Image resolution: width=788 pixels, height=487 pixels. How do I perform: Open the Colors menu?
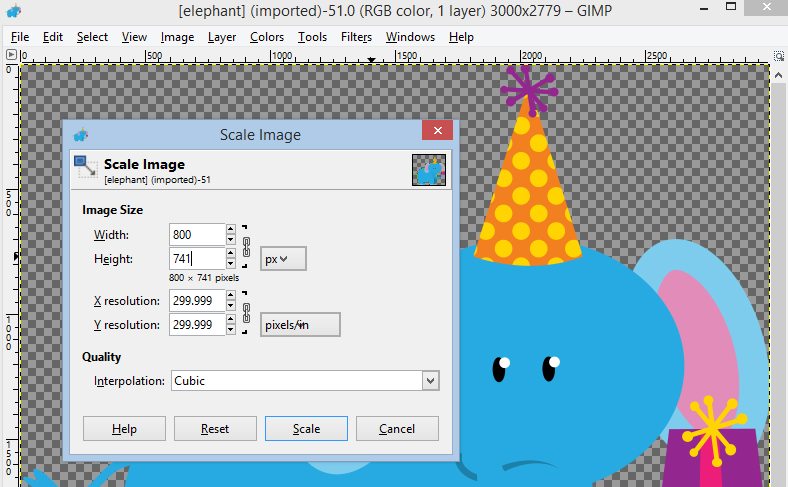pos(267,37)
